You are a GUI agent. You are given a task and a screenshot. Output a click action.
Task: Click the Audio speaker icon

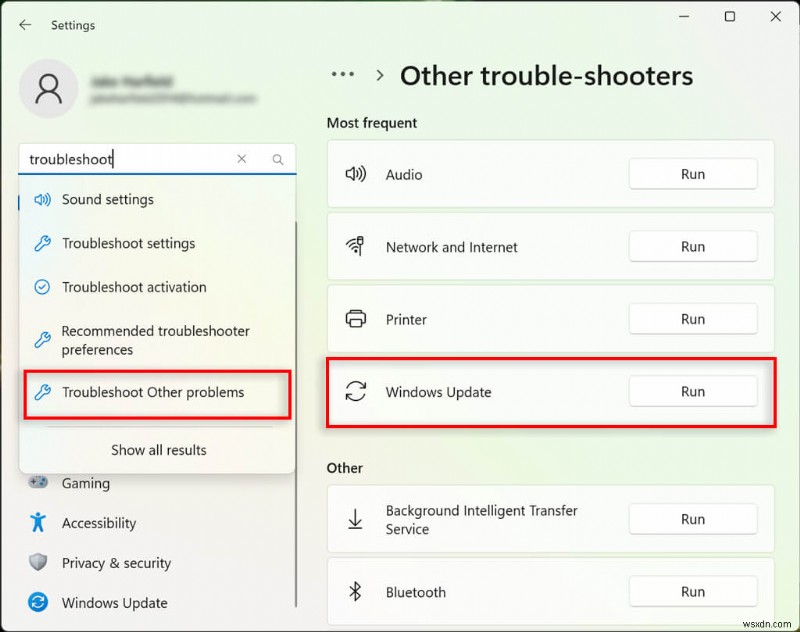click(356, 174)
